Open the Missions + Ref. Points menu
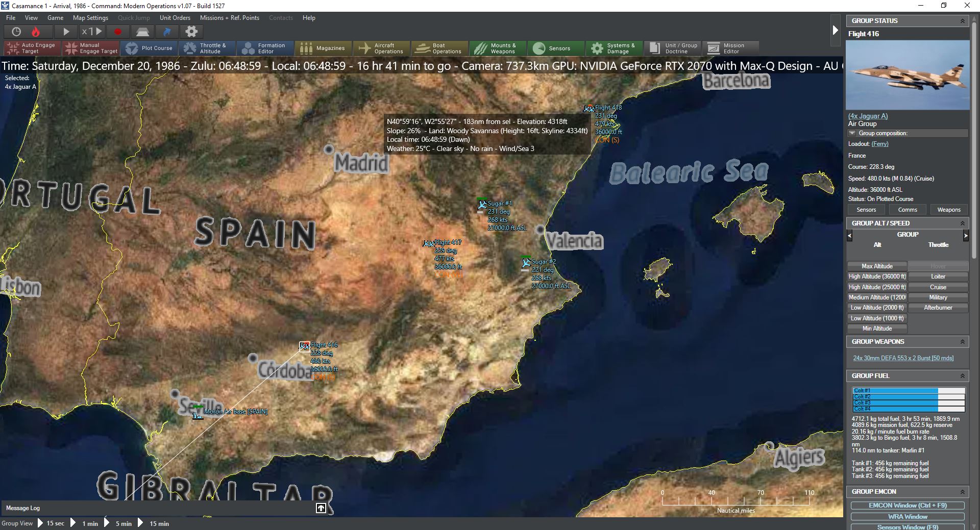 tap(230, 17)
